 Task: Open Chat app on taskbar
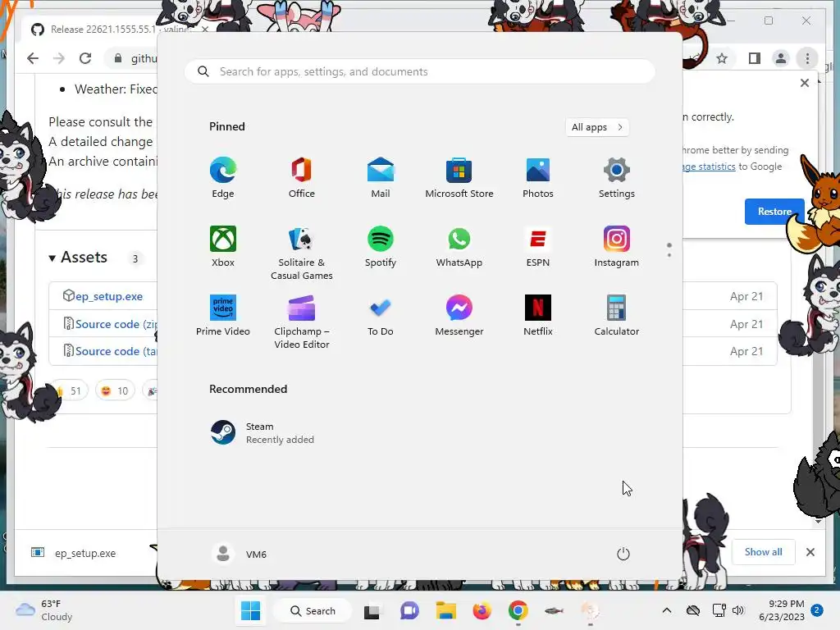(x=409, y=610)
